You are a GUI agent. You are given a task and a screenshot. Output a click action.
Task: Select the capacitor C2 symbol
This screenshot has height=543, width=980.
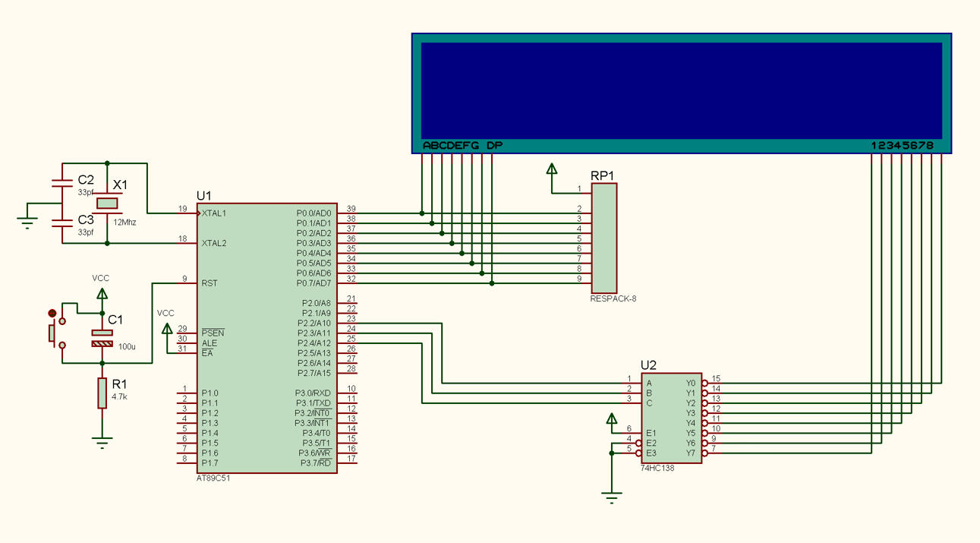(x=62, y=182)
